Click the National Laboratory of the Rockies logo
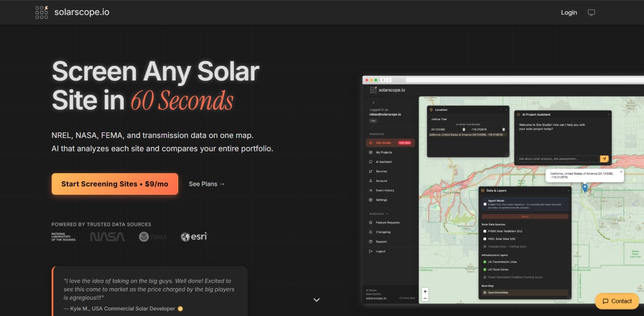 (63, 236)
